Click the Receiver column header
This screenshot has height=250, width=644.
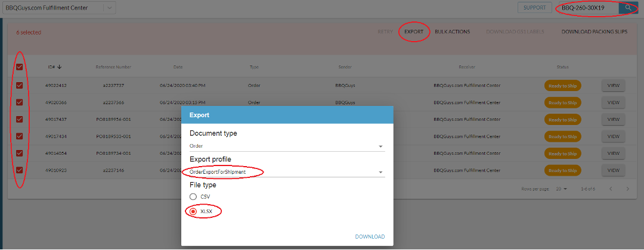tap(466, 67)
